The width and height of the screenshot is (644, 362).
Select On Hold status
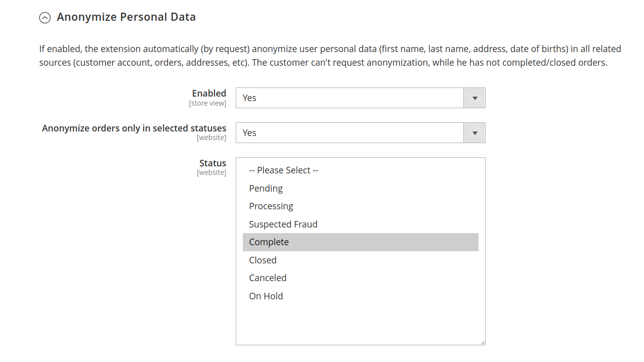(x=266, y=296)
